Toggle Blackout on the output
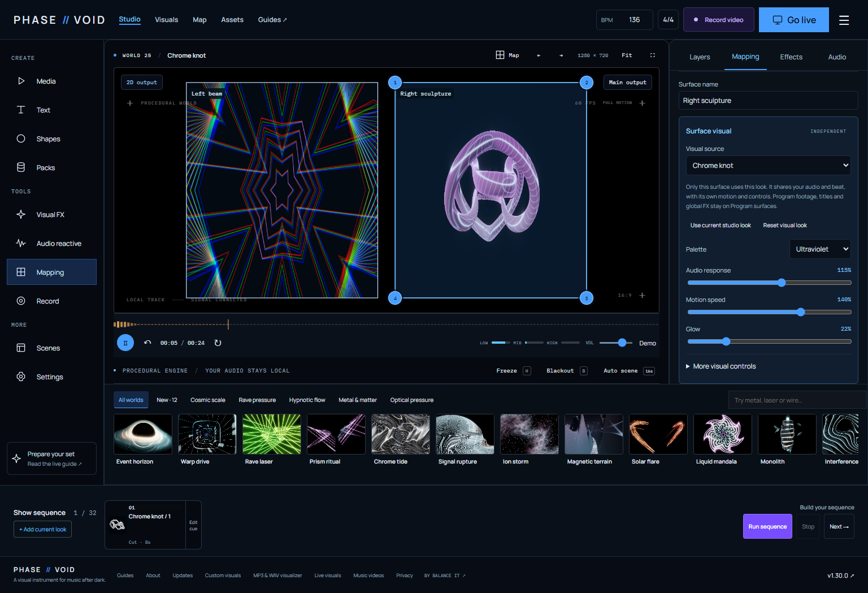The height and width of the screenshot is (593, 868). coord(567,371)
